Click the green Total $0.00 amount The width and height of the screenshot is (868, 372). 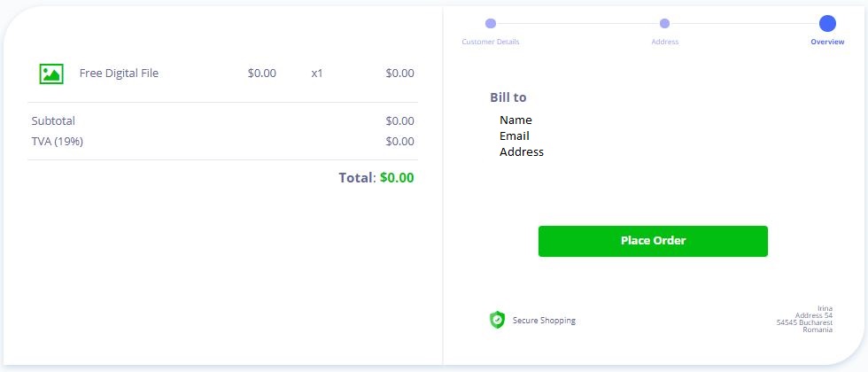(x=397, y=178)
